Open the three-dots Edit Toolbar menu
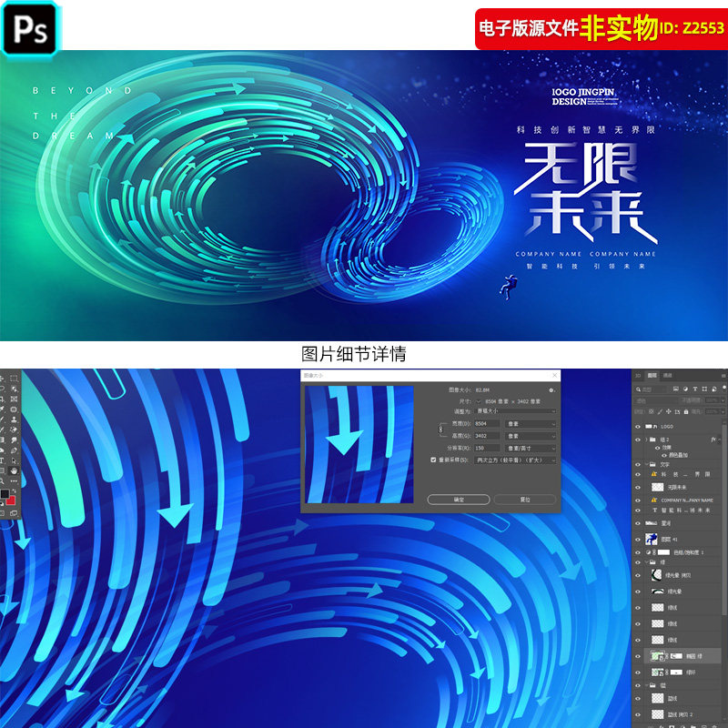The width and height of the screenshot is (728, 728). [x=14, y=481]
